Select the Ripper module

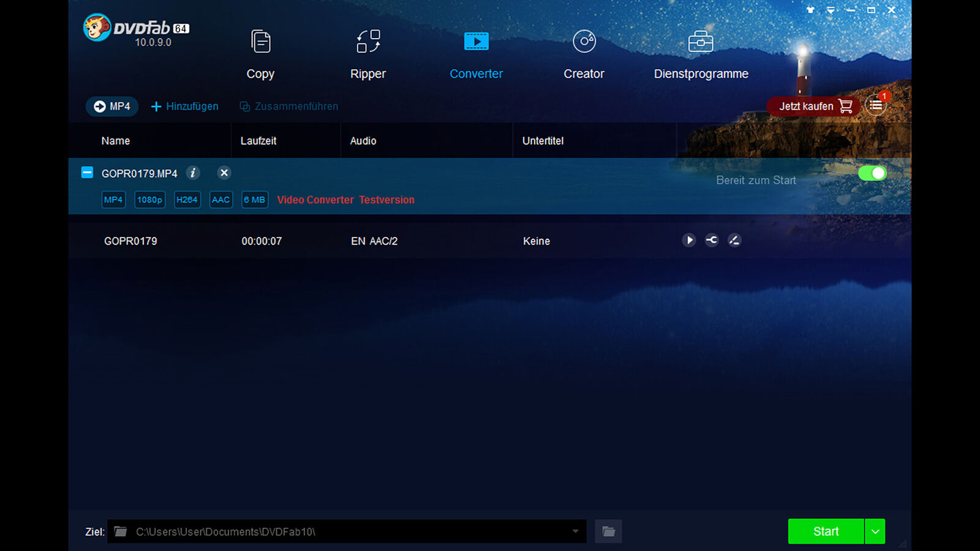click(367, 55)
